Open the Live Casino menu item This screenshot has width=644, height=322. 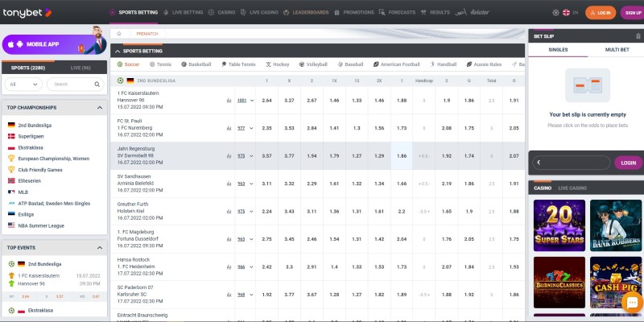point(259,12)
